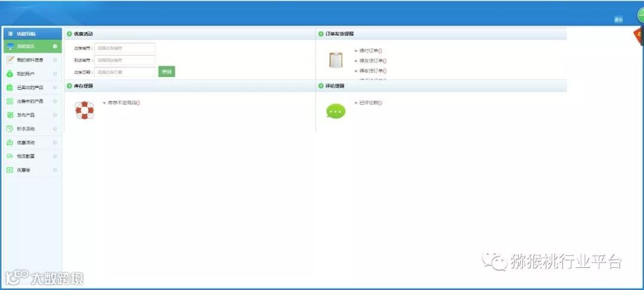Image resolution: width=644 pixels, height=290 pixels.
Task: Click the 库存提醒 panel title text
Action: coord(83,86)
